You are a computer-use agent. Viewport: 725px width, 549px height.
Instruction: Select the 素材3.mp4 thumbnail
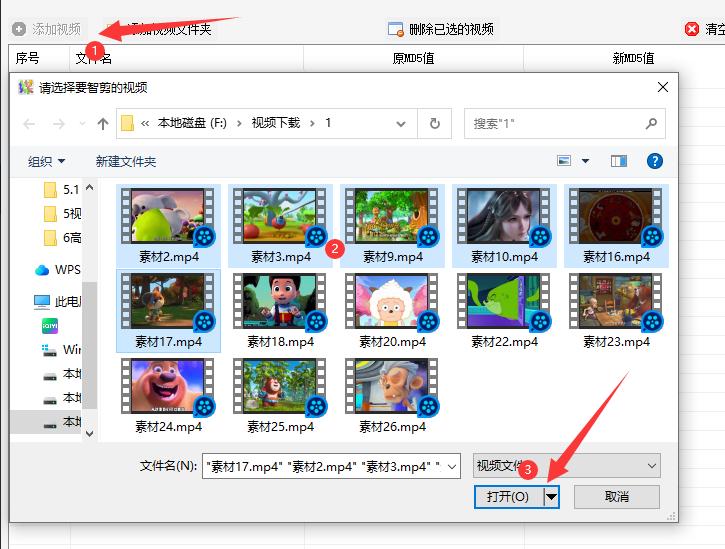pos(280,226)
